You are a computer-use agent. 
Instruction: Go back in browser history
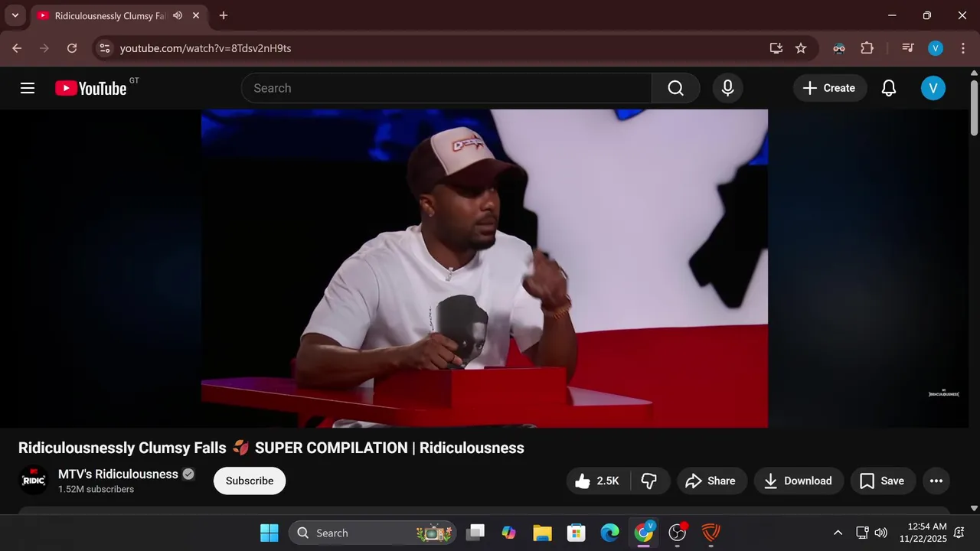pos(17,48)
